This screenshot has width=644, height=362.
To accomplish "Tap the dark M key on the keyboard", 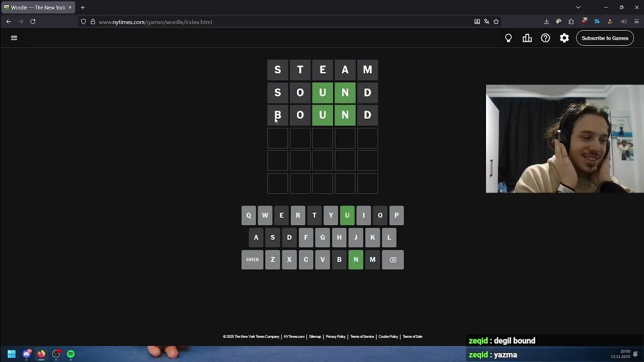I will [x=372, y=260].
